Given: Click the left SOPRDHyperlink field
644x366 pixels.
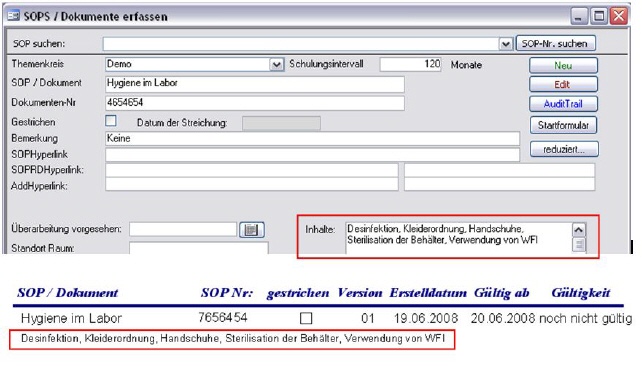Looking at the screenshot, I should [x=251, y=170].
